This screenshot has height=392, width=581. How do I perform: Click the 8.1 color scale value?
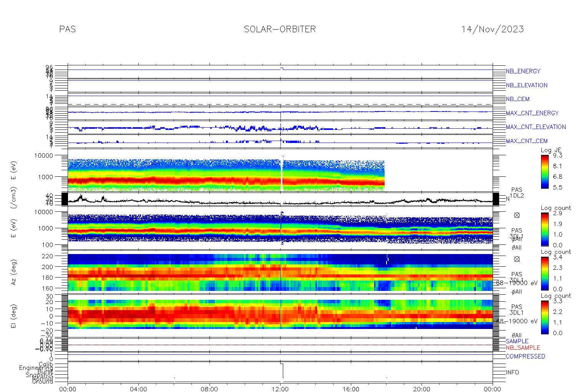(558, 166)
